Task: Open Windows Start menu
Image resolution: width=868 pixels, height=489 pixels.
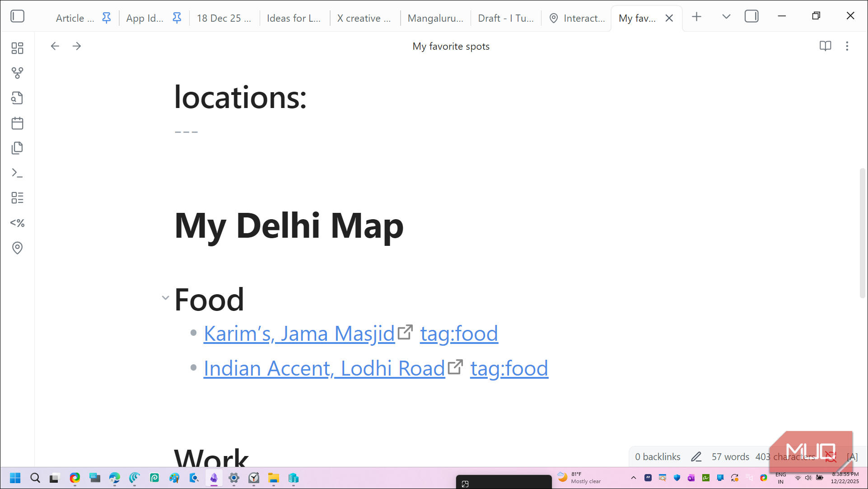Action: (15, 478)
